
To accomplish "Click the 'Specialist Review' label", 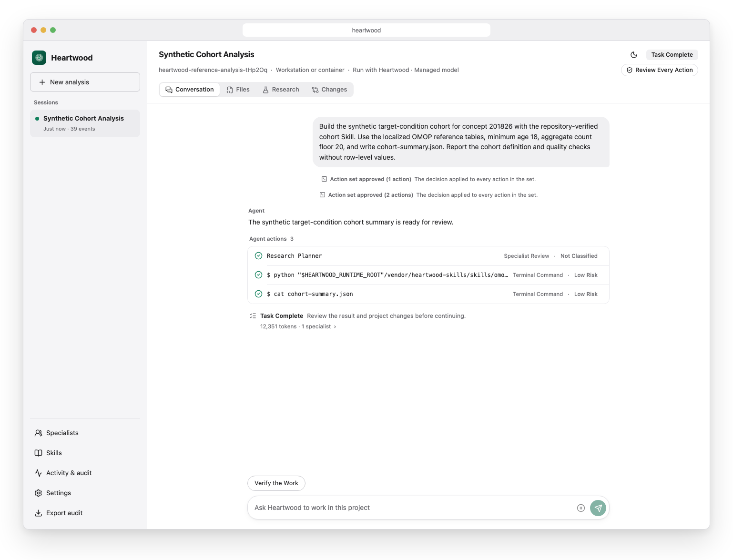I will pyautogui.click(x=527, y=256).
